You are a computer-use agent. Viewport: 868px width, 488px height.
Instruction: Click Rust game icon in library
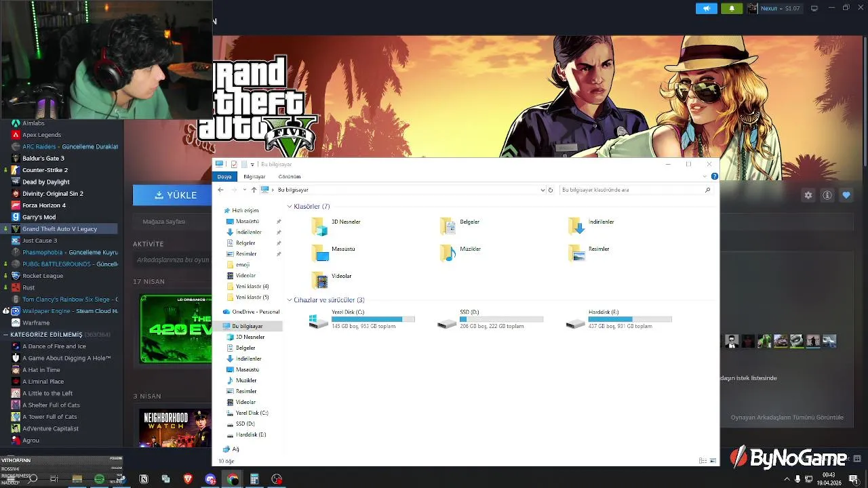coord(16,287)
